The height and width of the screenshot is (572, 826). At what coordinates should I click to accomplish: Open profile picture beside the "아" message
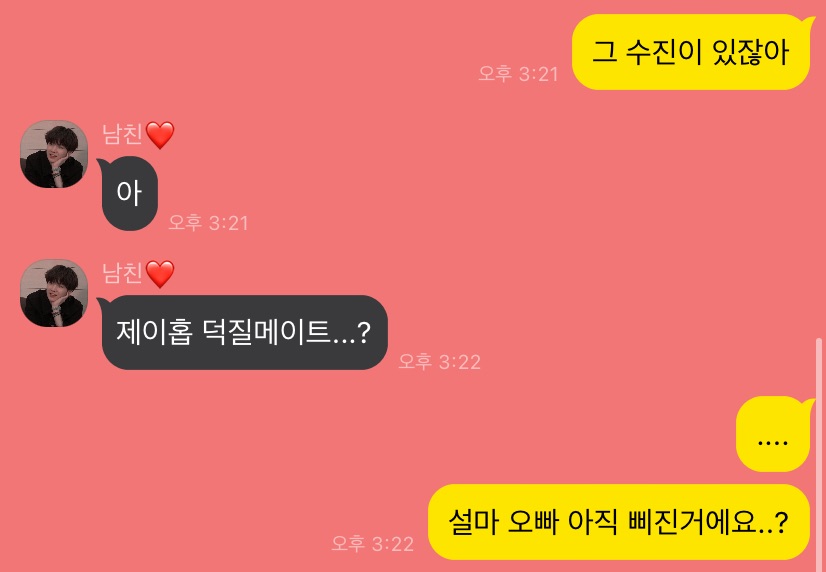54,154
